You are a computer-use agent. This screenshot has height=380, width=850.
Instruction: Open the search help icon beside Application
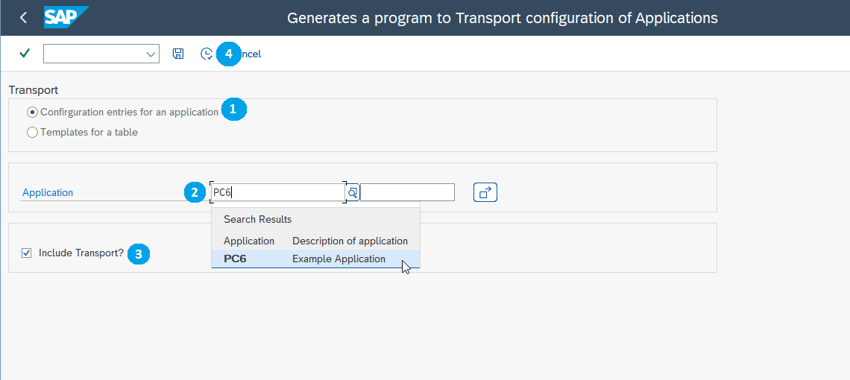pos(352,192)
